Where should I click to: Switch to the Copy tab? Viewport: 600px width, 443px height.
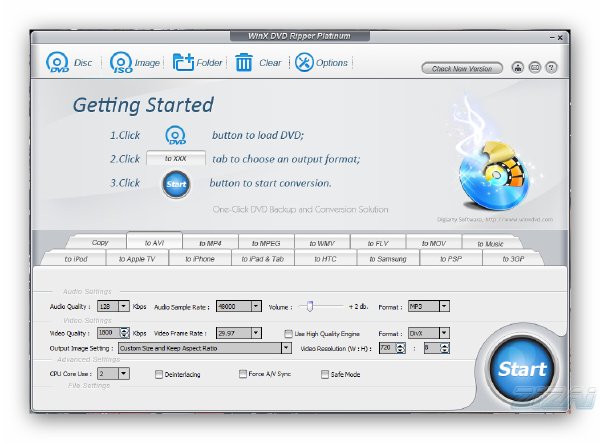click(x=100, y=243)
